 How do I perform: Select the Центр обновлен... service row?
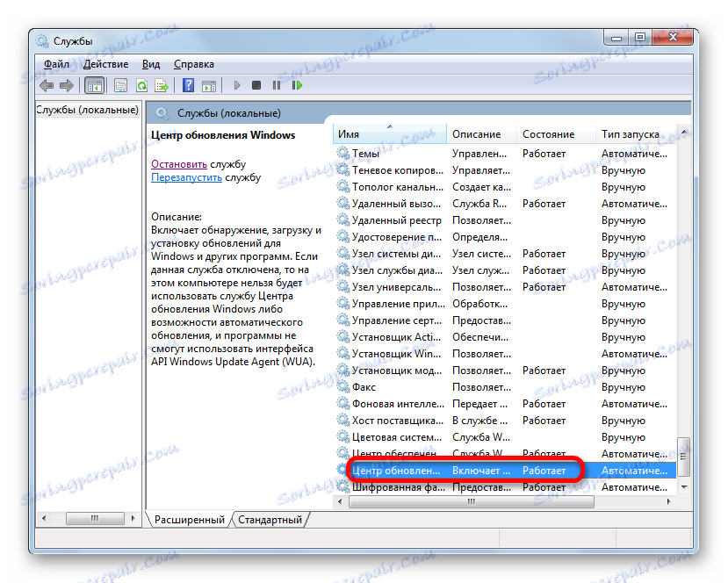[505, 471]
